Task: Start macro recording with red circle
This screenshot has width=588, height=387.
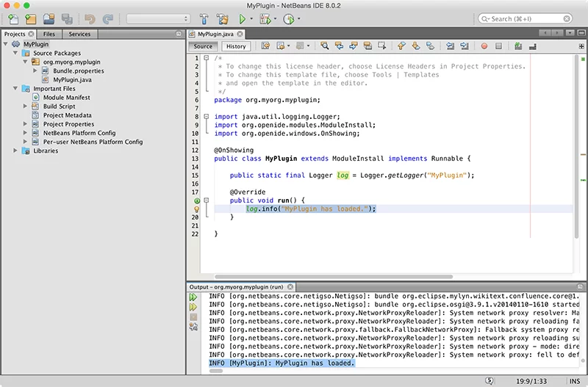Action: click(484, 46)
